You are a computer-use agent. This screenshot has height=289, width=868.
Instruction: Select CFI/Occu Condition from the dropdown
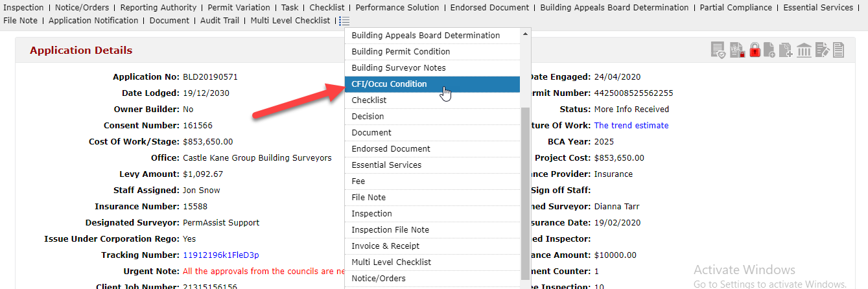pos(432,84)
